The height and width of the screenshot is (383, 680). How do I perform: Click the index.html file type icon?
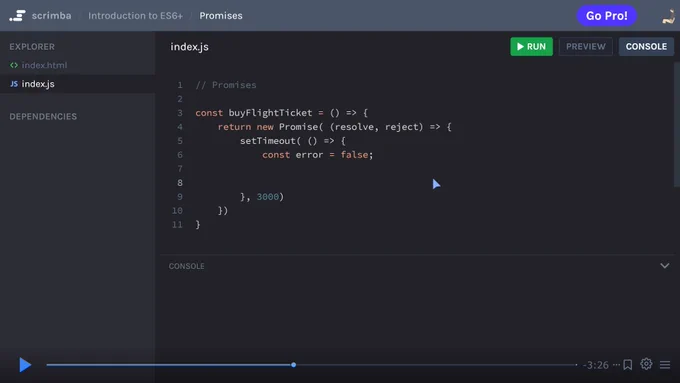pyautogui.click(x=14, y=65)
